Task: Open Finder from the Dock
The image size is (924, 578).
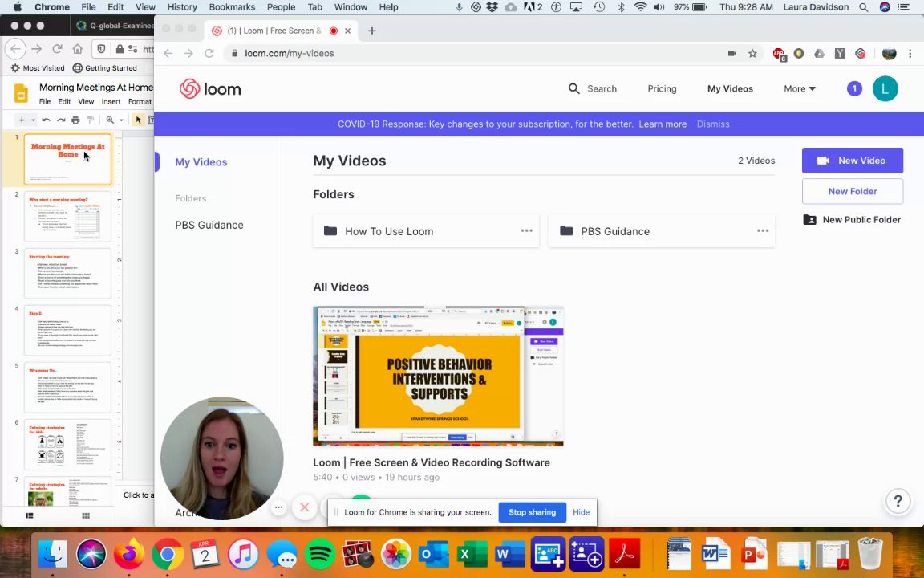Action: coord(53,555)
